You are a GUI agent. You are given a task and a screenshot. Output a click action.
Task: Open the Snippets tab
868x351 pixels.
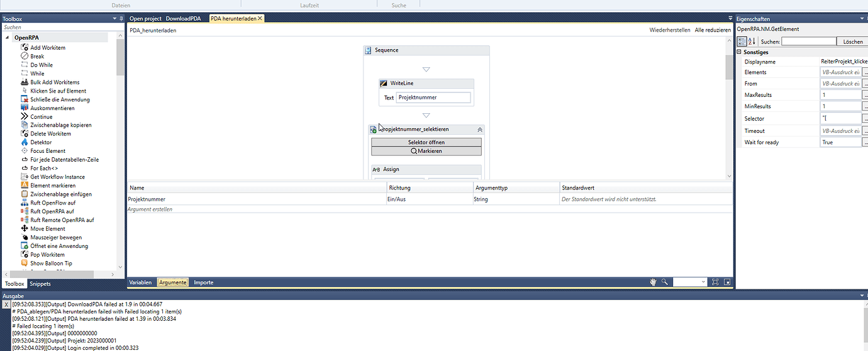(x=40, y=284)
